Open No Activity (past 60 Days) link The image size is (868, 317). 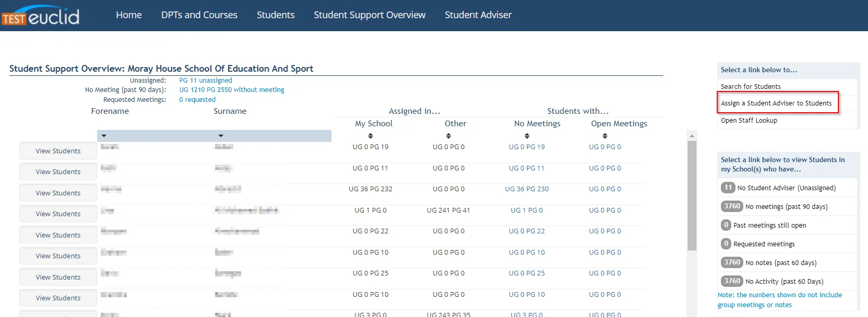coord(784,282)
